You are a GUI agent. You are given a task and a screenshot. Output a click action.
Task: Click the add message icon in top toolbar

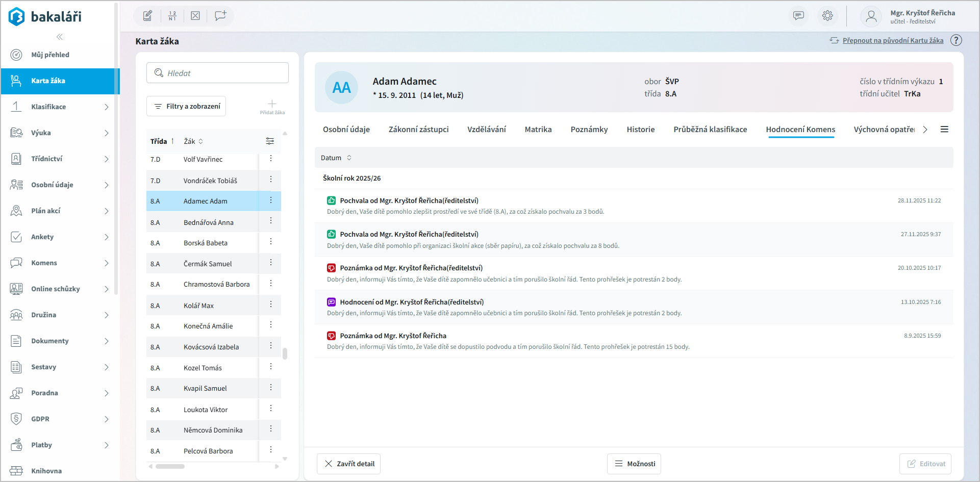click(x=220, y=16)
